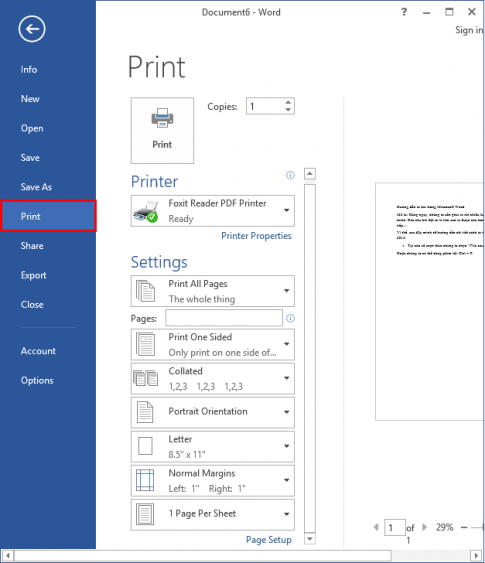Select Open in the backstage menu
This screenshot has width=485, height=563.
[32, 129]
